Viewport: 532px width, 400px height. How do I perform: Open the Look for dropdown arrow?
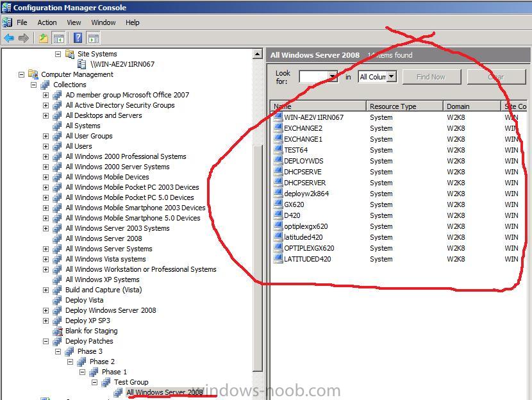(333, 77)
